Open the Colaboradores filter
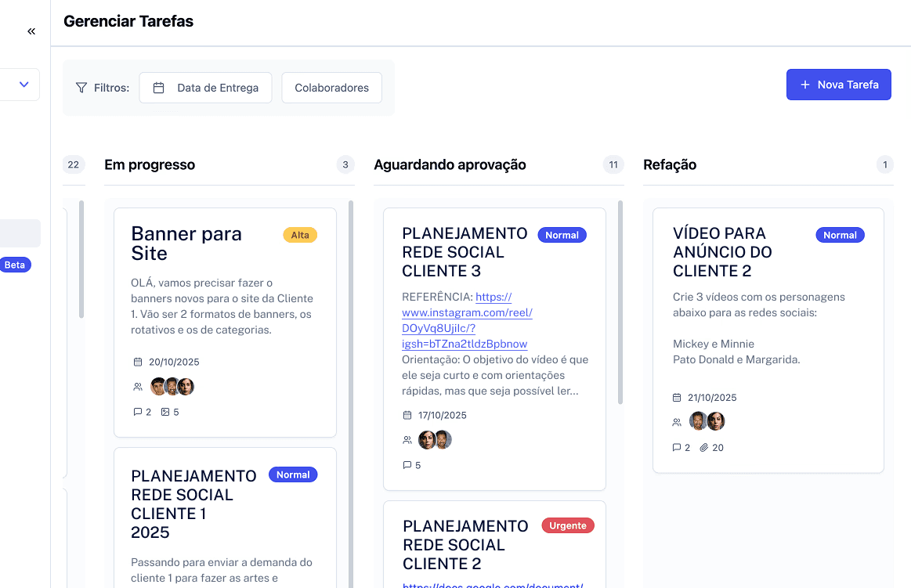Image resolution: width=911 pixels, height=588 pixels. 331,88
